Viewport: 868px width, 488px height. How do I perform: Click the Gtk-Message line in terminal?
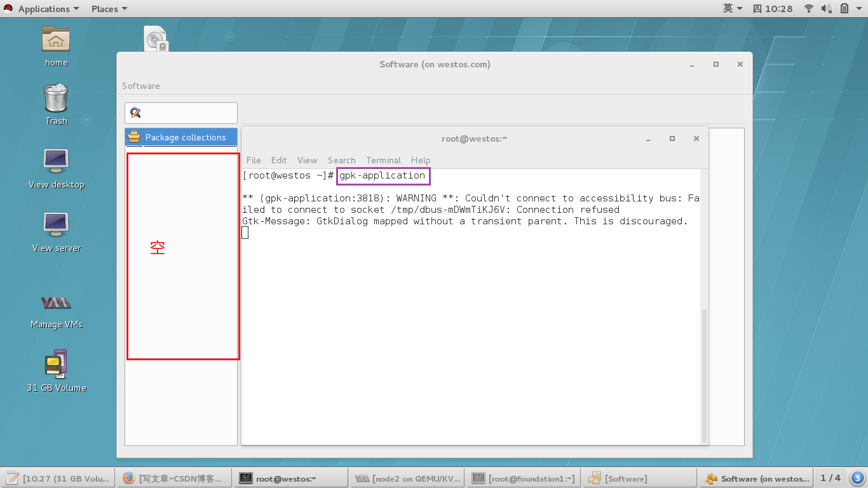[x=465, y=221]
